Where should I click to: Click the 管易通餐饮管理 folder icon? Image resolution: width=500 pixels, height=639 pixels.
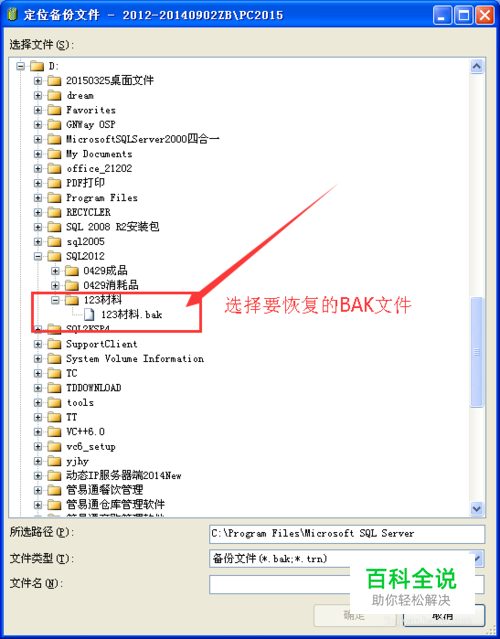point(54,490)
